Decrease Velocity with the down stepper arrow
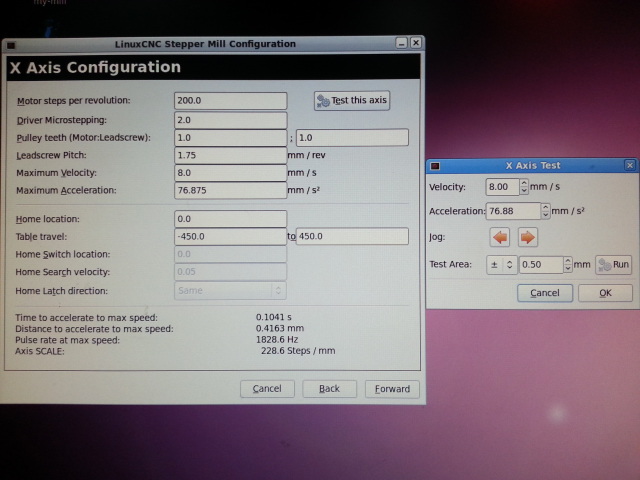Screen dimensions: 640x480 (524, 191)
